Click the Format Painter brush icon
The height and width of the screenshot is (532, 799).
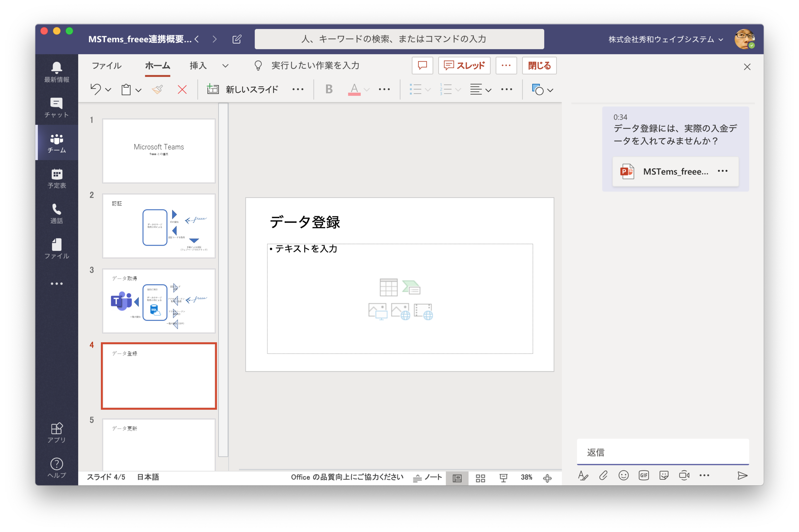[158, 89]
